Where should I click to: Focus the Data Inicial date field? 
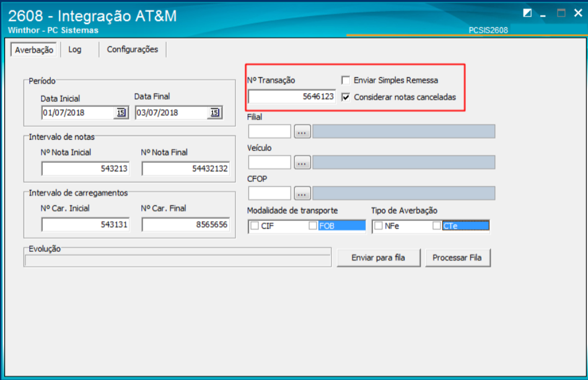point(77,113)
